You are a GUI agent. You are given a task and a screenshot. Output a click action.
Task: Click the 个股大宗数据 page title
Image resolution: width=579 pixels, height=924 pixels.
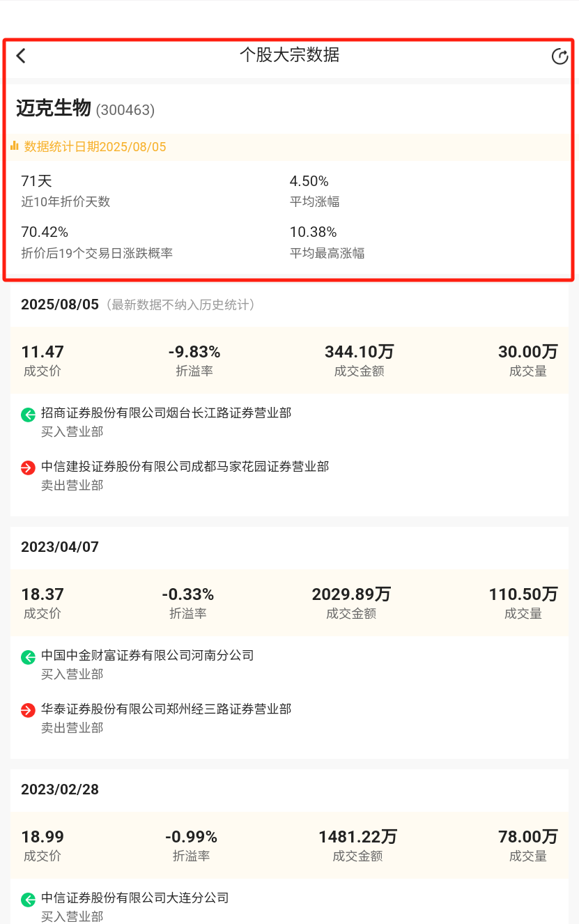point(289,55)
